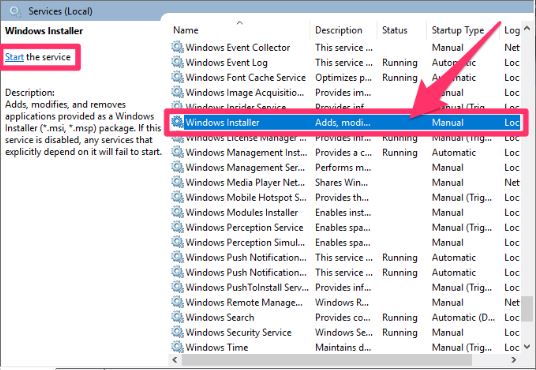Screen dimensions: 536x370
Task: Click gear icon of Windows Event Collector
Action: point(177,47)
